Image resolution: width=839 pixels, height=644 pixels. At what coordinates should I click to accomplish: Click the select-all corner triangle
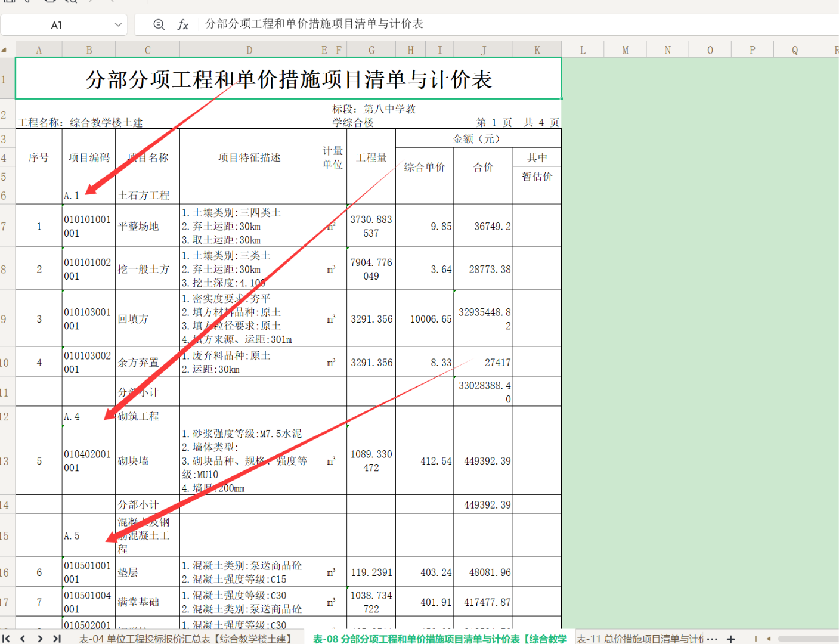click(x=4, y=50)
